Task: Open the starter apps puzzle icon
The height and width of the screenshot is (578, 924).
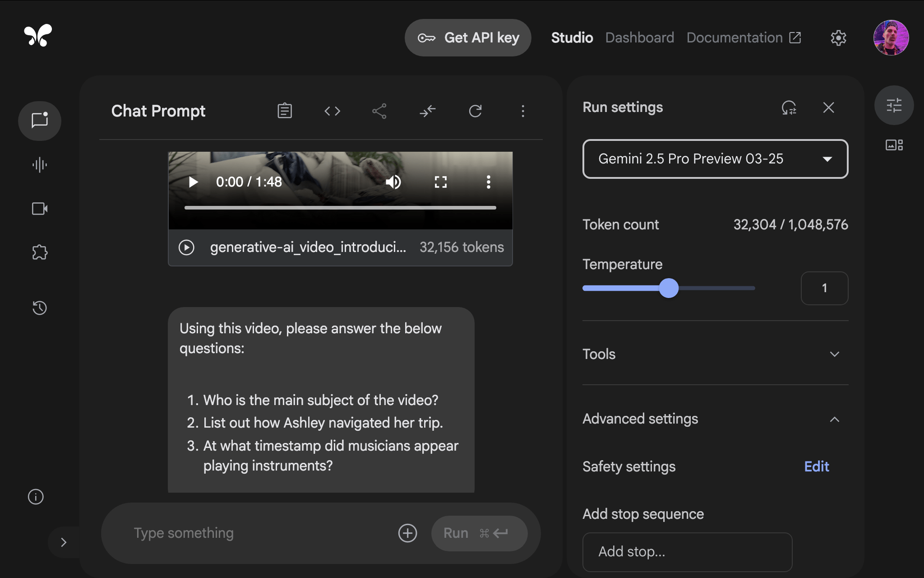Action: click(x=40, y=252)
